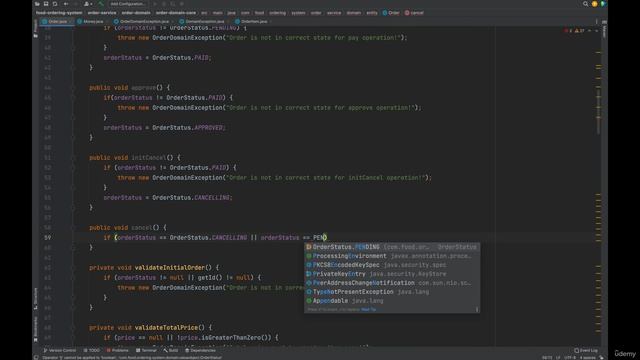The height and width of the screenshot is (360, 640).
Task: Collapse the approve() method fold marker
Action: pyautogui.click(x=74, y=88)
